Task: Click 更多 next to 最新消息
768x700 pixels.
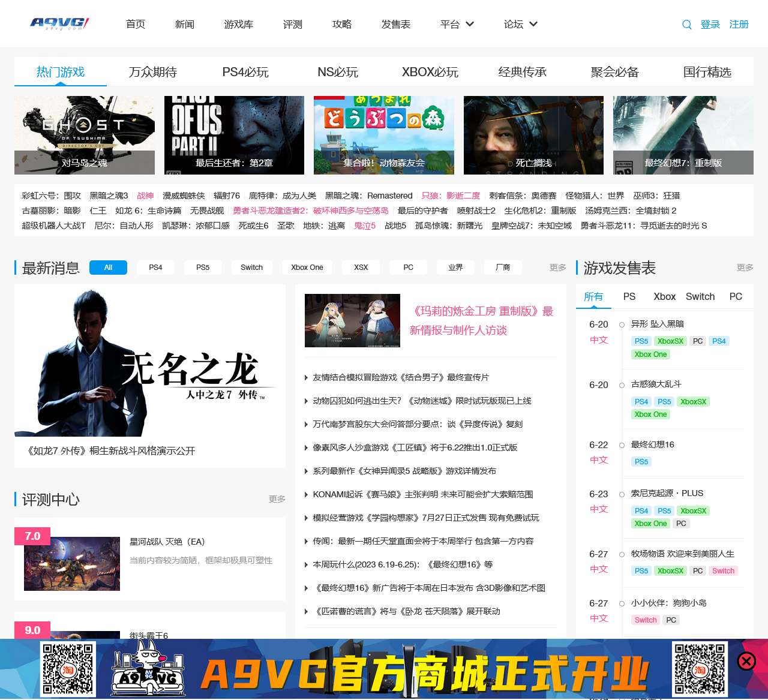Action: point(558,268)
